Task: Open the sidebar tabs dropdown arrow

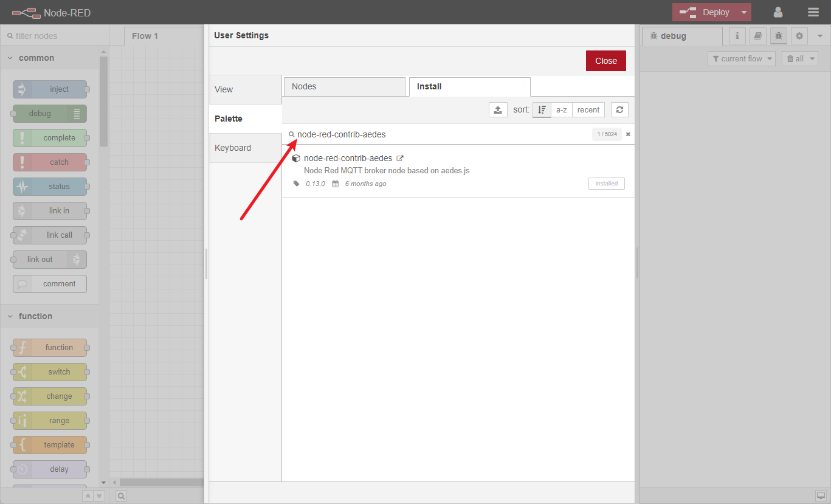Action: coord(819,36)
